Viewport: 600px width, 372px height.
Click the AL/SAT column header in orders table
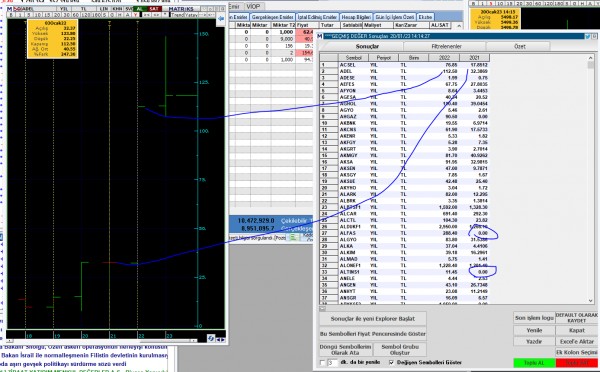tap(440, 25)
